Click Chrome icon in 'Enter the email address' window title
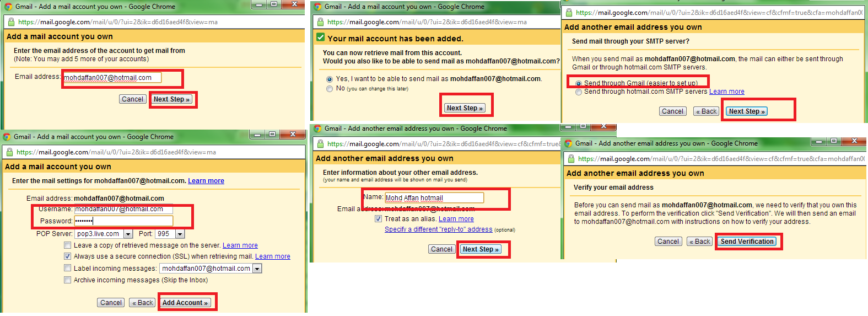This screenshot has height=316, width=868. click(x=8, y=7)
